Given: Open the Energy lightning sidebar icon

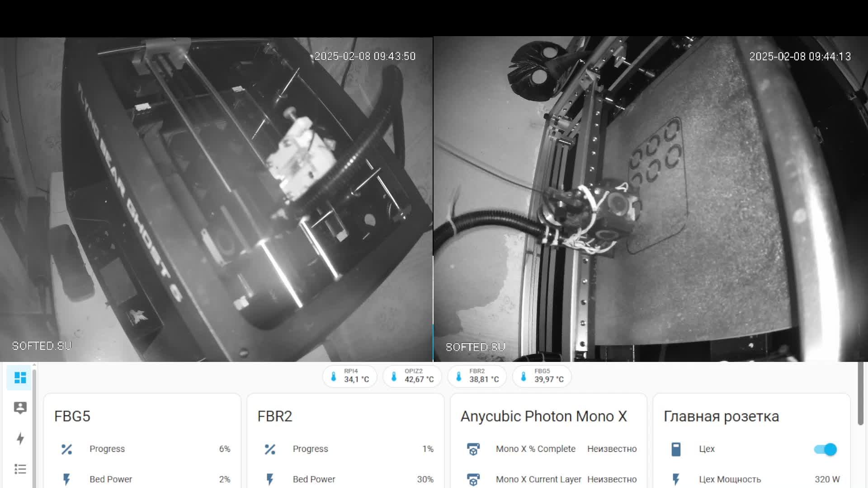Looking at the screenshot, I should coord(20,438).
